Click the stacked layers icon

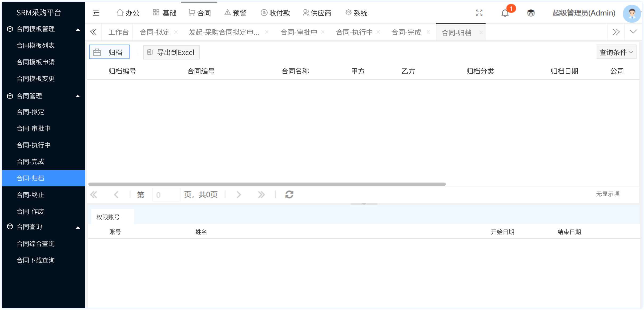pyautogui.click(x=531, y=13)
